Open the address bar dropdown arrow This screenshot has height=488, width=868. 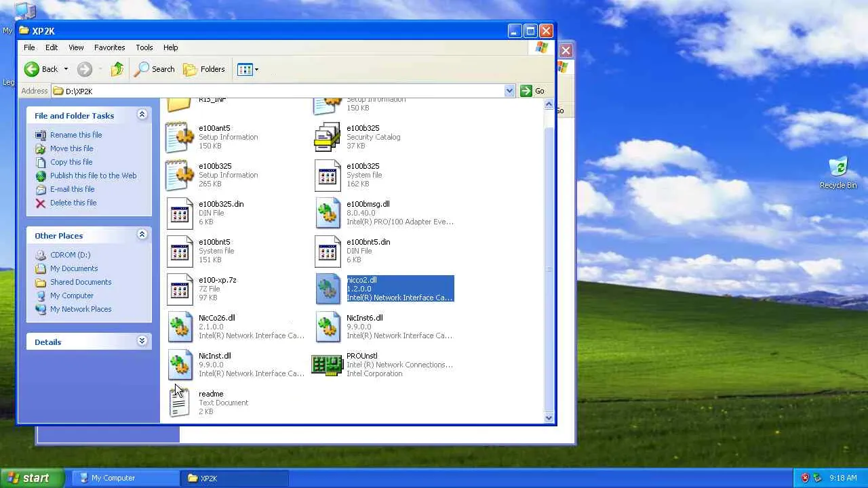[509, 91]
